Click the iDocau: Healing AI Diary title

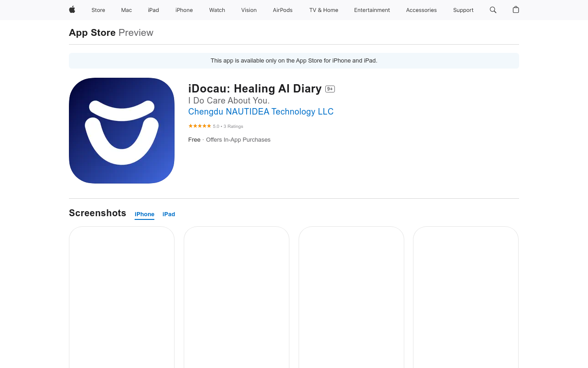pyautogui.click(x=255, y=89)
